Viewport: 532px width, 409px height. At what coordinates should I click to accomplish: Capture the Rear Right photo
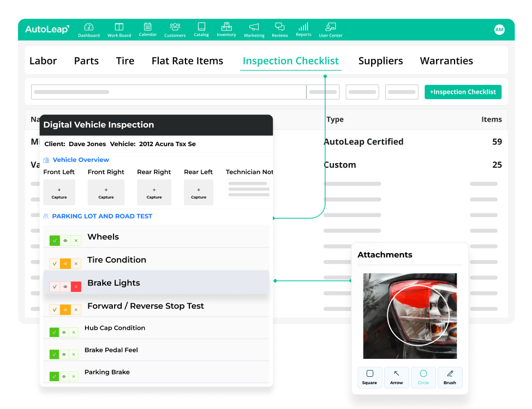pos(154,193)
